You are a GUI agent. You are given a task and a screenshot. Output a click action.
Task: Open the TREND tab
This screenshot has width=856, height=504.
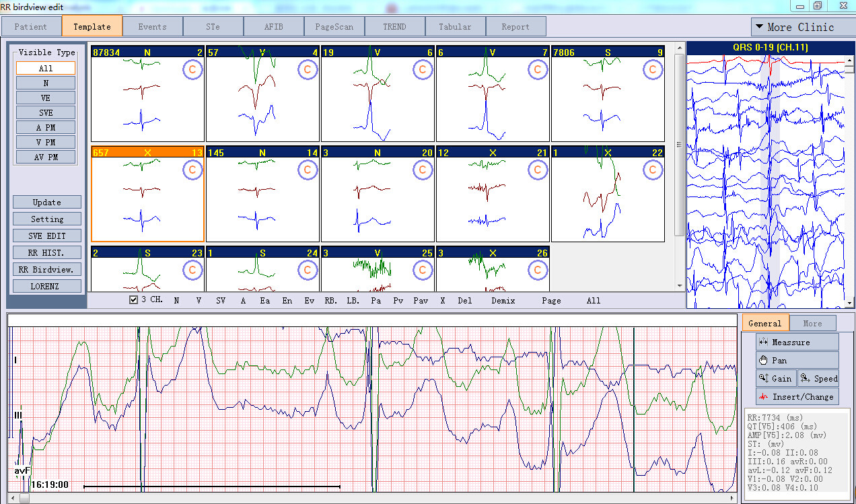(395, 27)
